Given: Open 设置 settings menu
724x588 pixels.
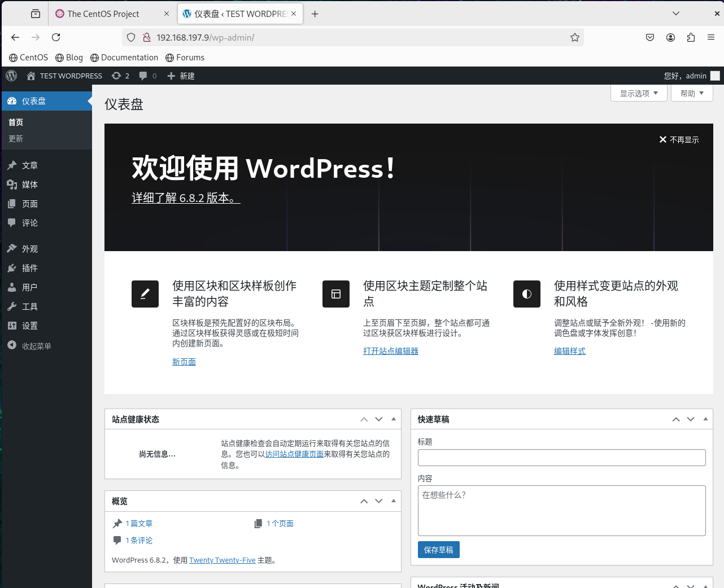Looking at the screenshot, I should [x=46, y=326].
